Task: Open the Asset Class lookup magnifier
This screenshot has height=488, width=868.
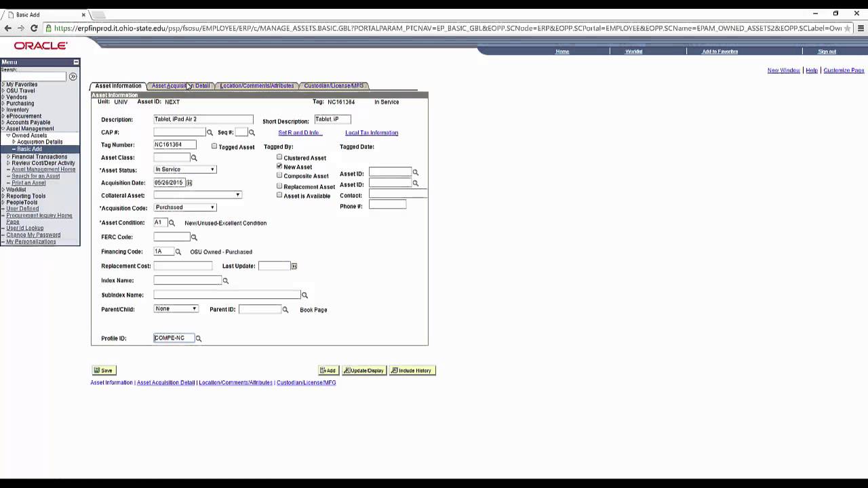Action: [x=194, y=158]
